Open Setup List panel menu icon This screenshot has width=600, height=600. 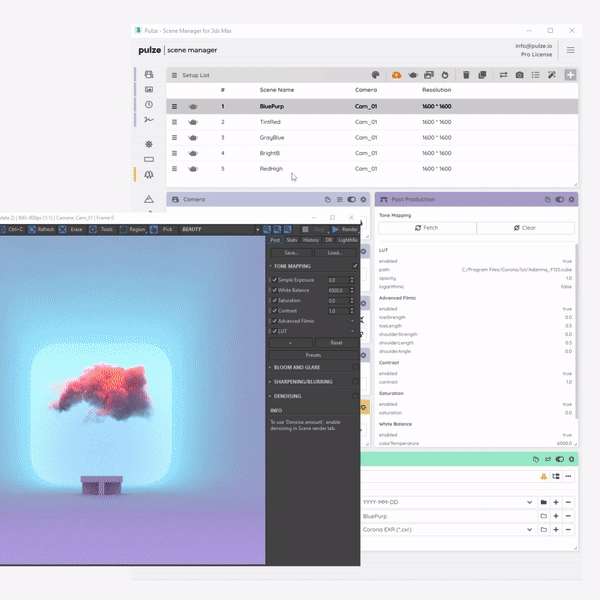coord(174,75)
